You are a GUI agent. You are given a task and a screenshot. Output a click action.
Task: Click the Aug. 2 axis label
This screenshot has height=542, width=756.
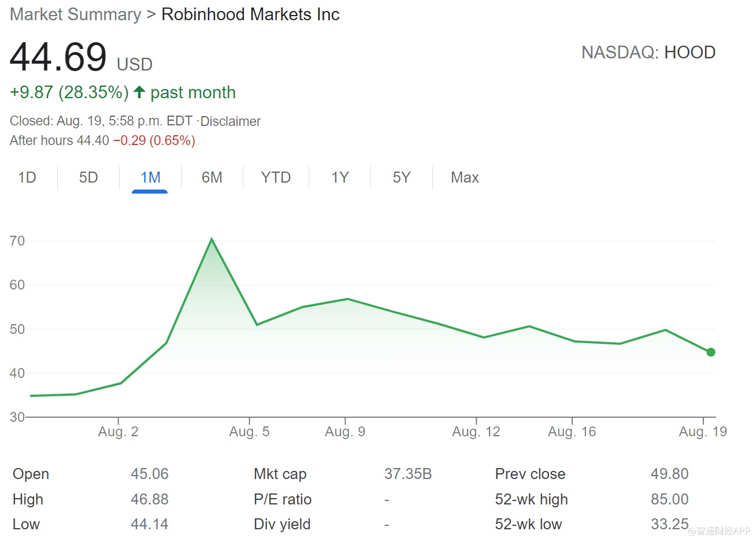click(118, 432)
